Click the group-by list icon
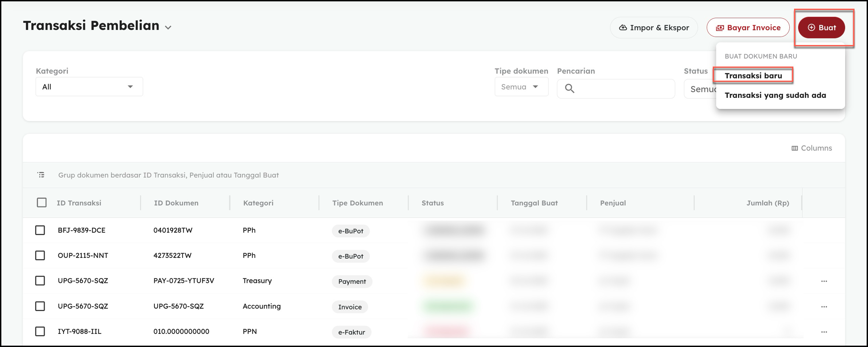 (41, 175)
